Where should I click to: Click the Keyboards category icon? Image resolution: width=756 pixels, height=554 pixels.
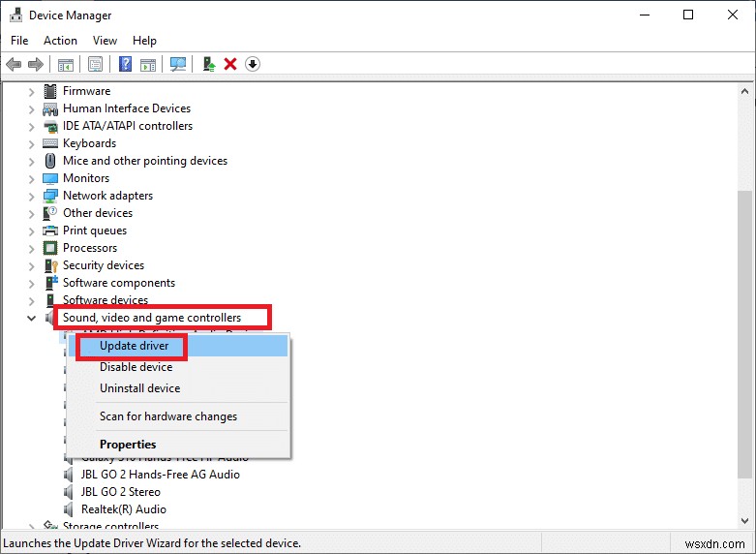pos(50,143)
